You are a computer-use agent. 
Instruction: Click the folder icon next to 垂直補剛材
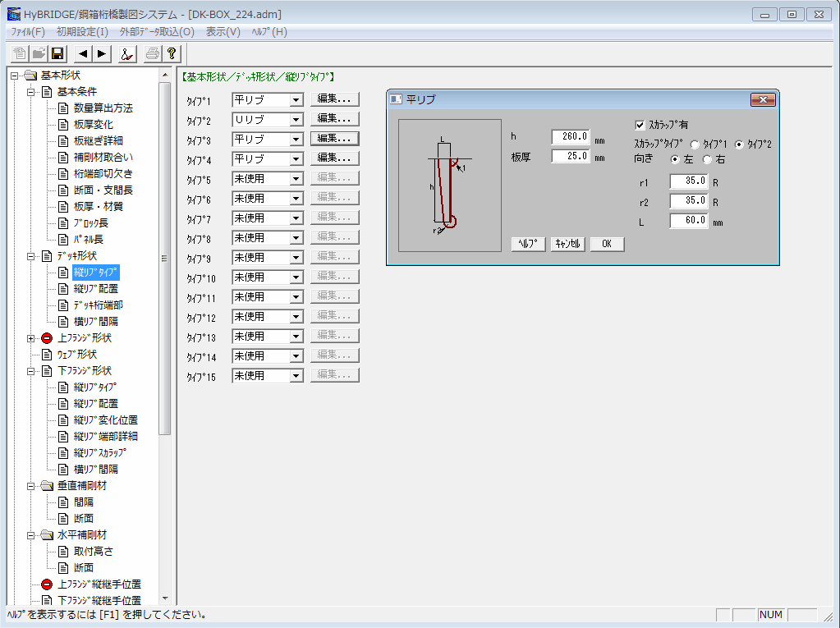click(x=47, y=486)
